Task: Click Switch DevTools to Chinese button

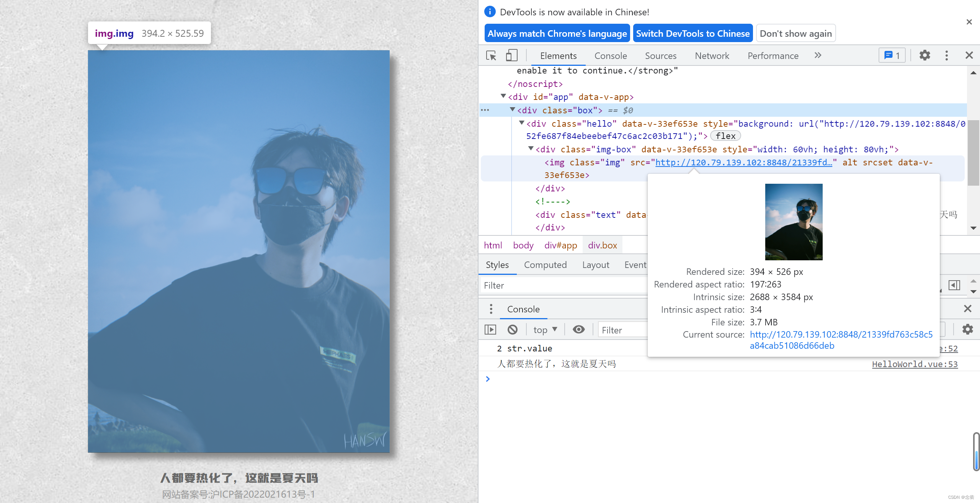Action: coord(693,34)
